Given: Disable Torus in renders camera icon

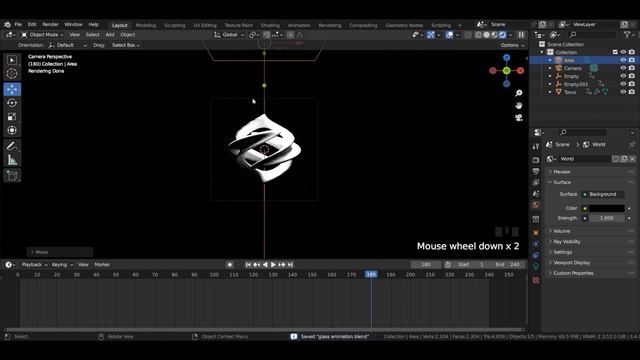Looking at the screenshot, I should 631,92.
